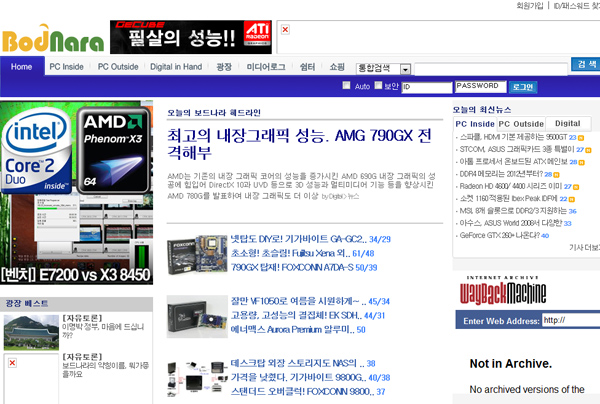Click the broken image icon in 광장 베스트
Viewport: 600px width, 404px height.
(x=12, y=363)
